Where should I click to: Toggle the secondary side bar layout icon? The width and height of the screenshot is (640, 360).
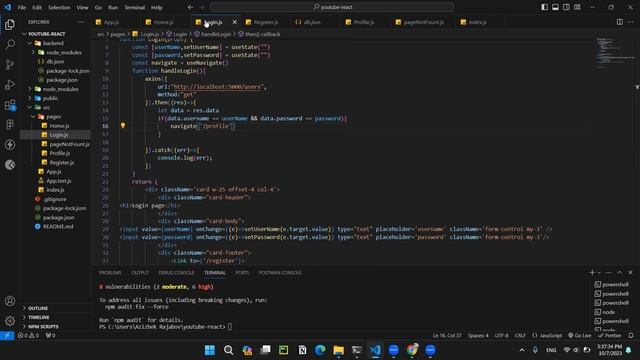point(566,7)
